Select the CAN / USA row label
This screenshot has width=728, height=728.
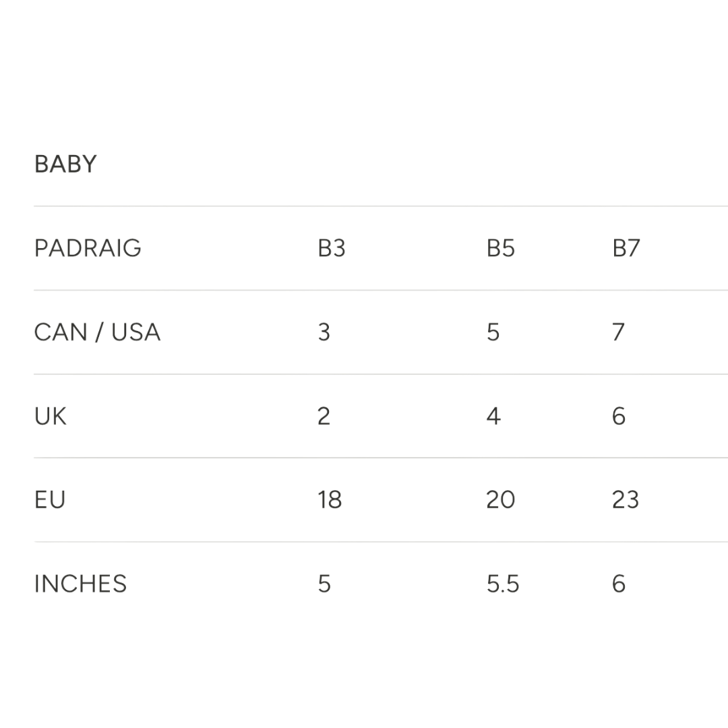pyautogui.click(x=98, y=332)
